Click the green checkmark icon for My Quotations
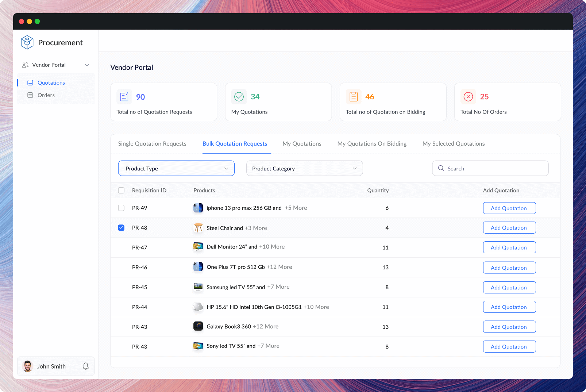 tap(239, 96)
